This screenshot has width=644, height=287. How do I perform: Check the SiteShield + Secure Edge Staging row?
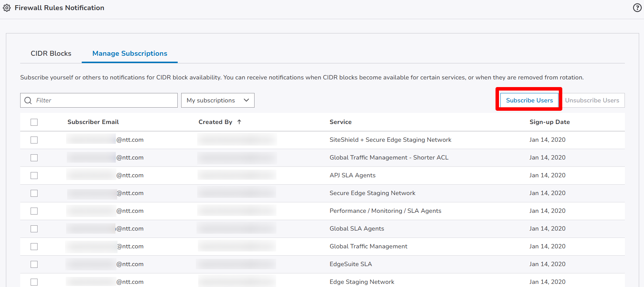[34, 140]
